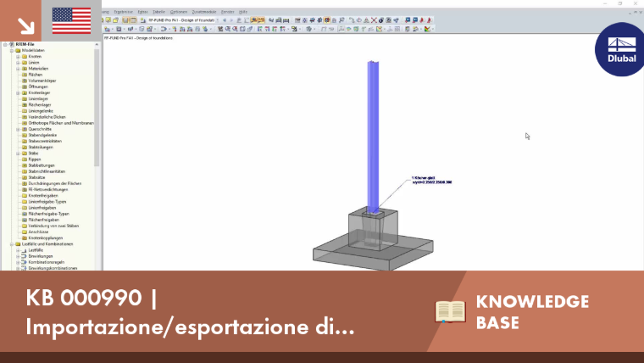Expand the Lastfälle tree node
644x363 pixels.
coord(18,250)
